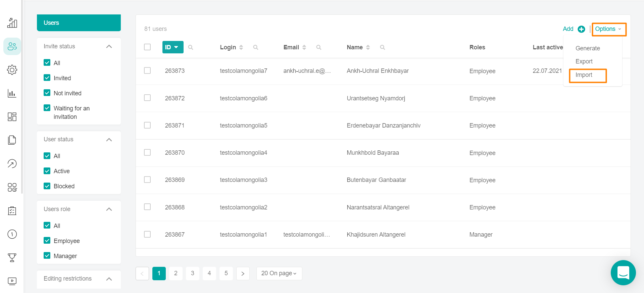Open the checklist clipboard icon in sidebar
Viewport: 644px width, 293px height.
pyautogui.click(x=12, y=211)
